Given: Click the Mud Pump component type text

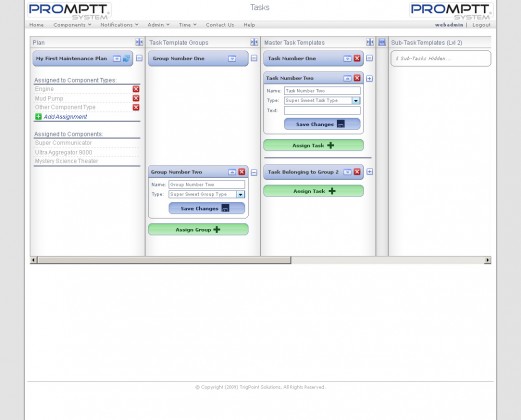Looking at the screenshot, I should click(49, 98).
